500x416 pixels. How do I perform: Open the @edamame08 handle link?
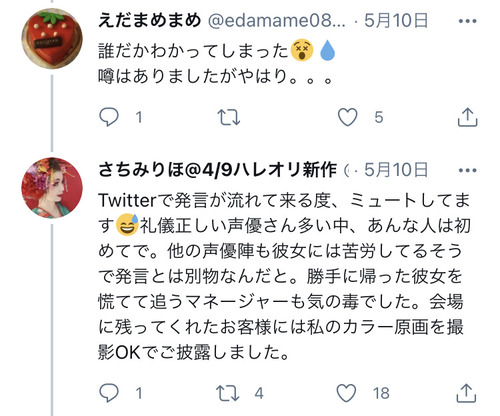[277, 21]
